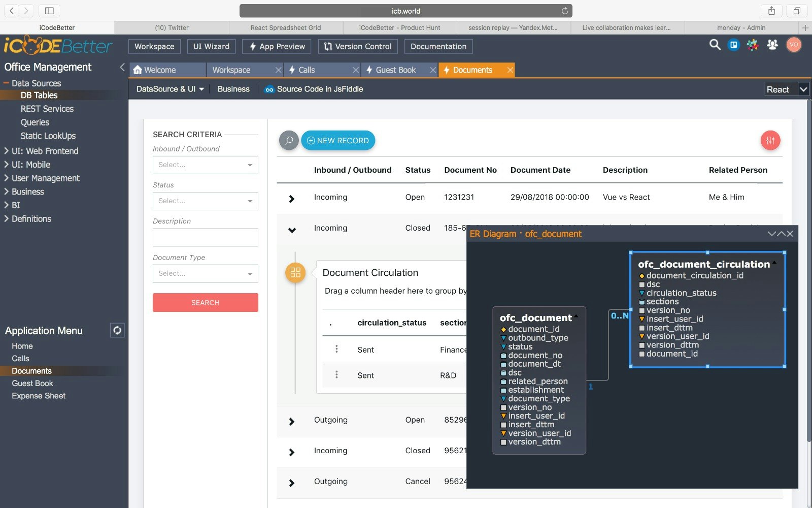Click the Trello icon in header
The image size is (812, 508).
coord(734,45)
